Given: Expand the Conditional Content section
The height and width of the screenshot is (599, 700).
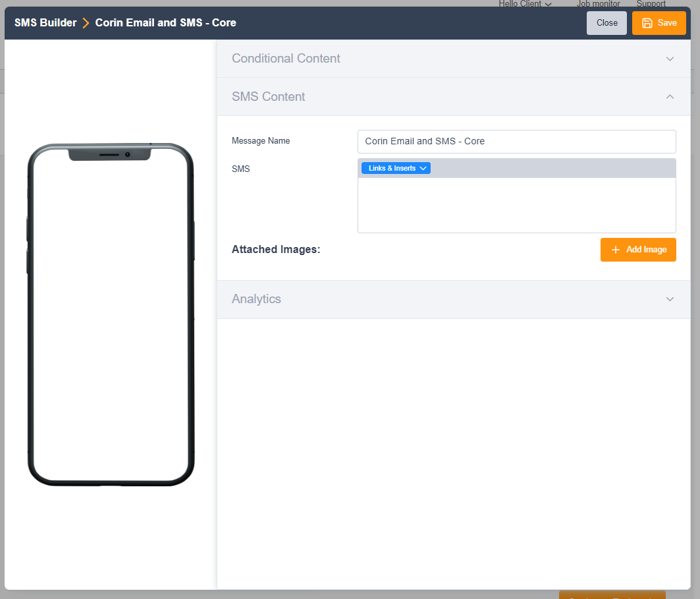Looking at the screenshot, I should click(x=286, y=58).
